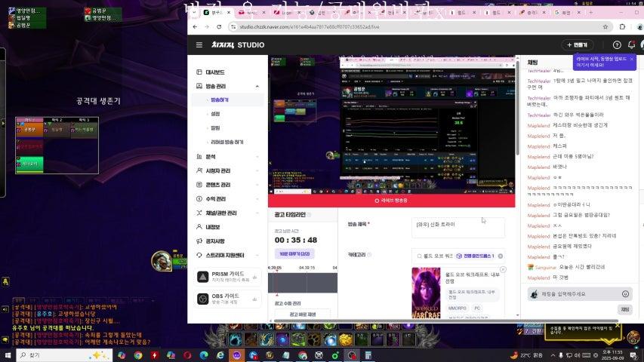Click the 방송 제목 input field

[x=458, y=227]
